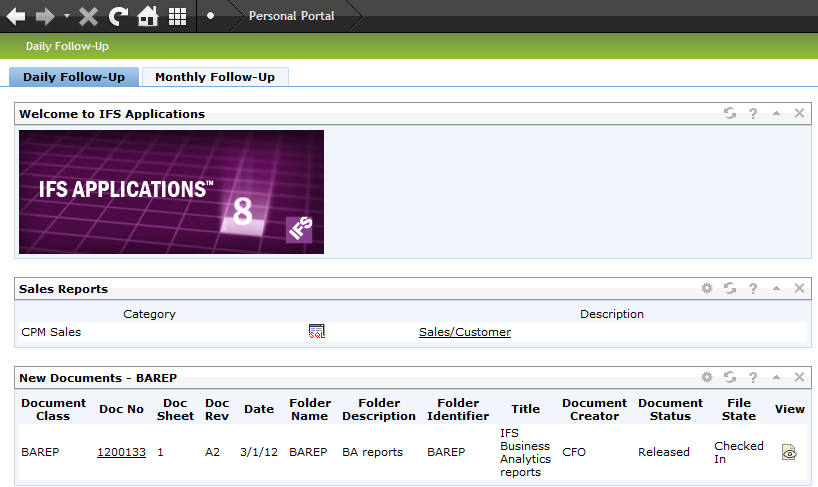Screen dimensions: 818x487
Task: Select the Released status cell
Action: pyautogui.click(x=664, y=452)
